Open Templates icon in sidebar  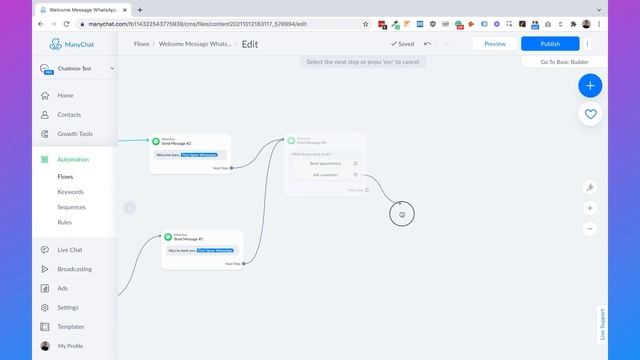coord(45,327)
